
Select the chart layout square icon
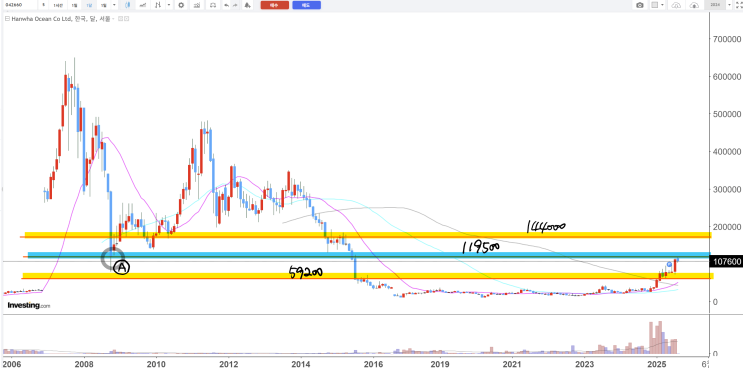coord(655,5)
